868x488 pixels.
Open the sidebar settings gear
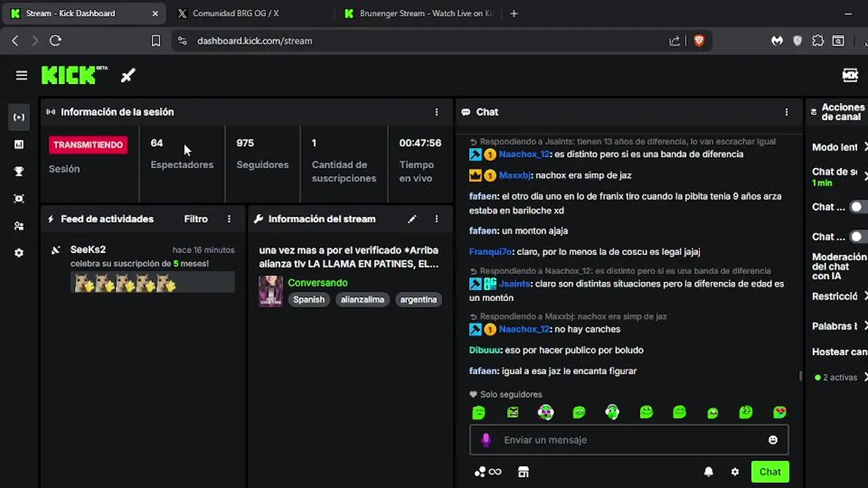[19, 253]
